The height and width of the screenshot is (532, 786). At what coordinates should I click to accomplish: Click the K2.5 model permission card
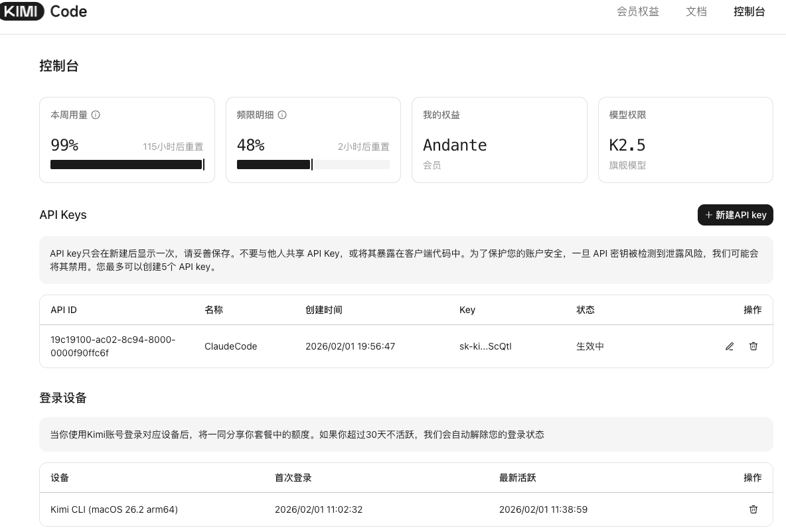686,140
